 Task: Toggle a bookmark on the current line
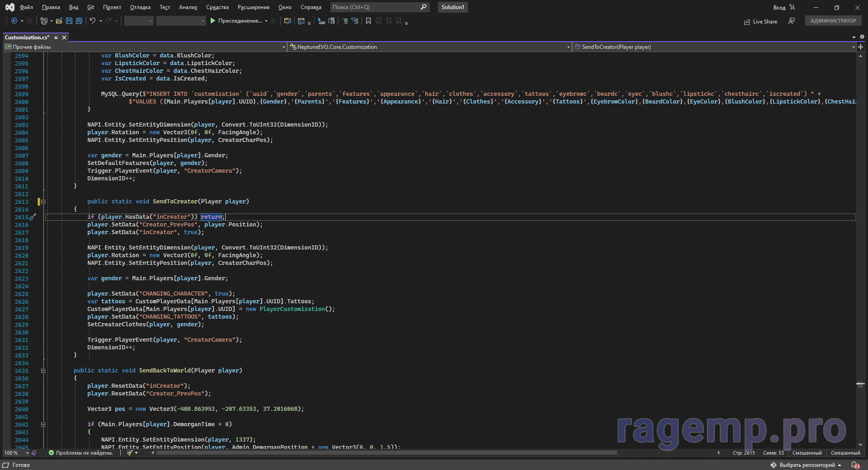tap(368, 21)
